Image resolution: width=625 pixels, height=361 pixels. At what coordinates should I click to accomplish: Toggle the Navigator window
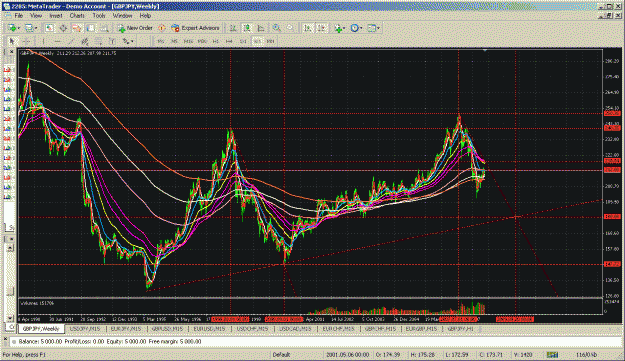[x=77, y=28]
